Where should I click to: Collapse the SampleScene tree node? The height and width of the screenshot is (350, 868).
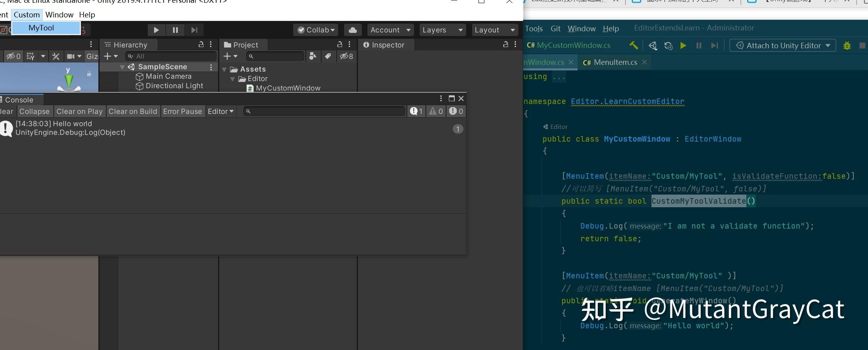pyautogui.click(x=122, y=67)
